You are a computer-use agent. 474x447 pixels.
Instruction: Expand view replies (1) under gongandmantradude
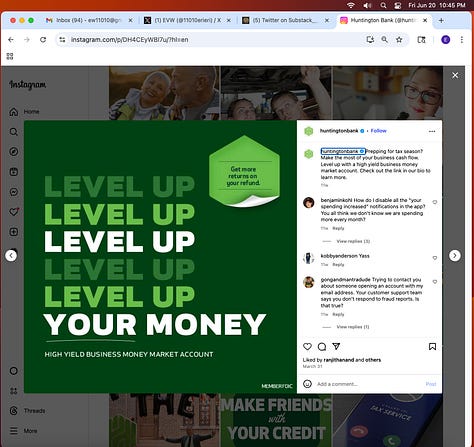(x=353, y=327)
